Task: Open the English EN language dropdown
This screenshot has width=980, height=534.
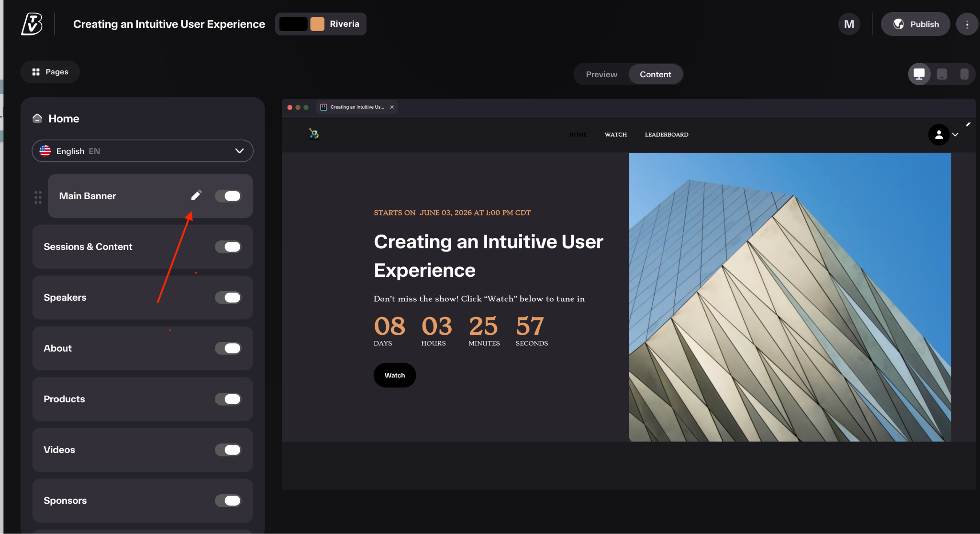Action: pos(143,151)
